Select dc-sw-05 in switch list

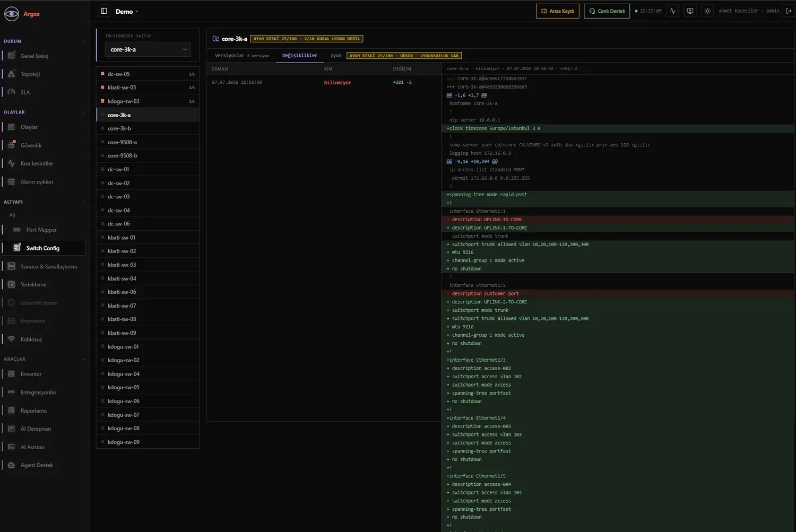click(148, 74)
